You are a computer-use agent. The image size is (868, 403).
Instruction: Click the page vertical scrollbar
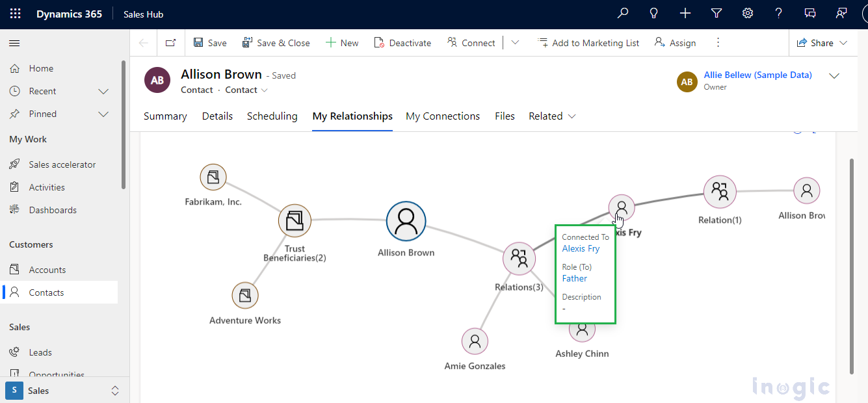(x=852, y=265)
